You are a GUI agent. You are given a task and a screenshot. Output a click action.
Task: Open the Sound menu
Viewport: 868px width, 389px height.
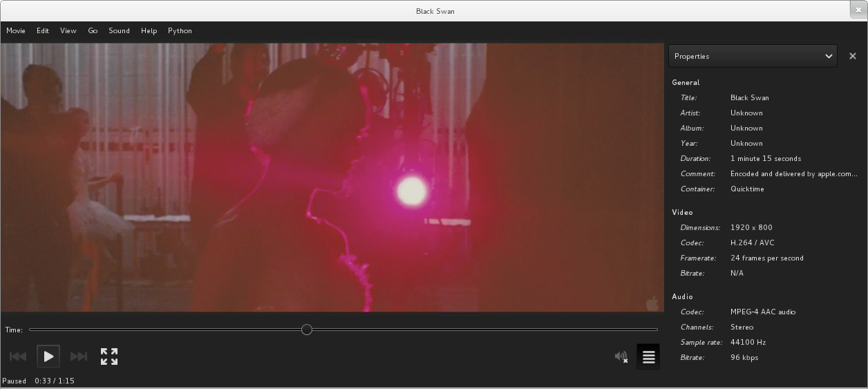click(119, 30)
